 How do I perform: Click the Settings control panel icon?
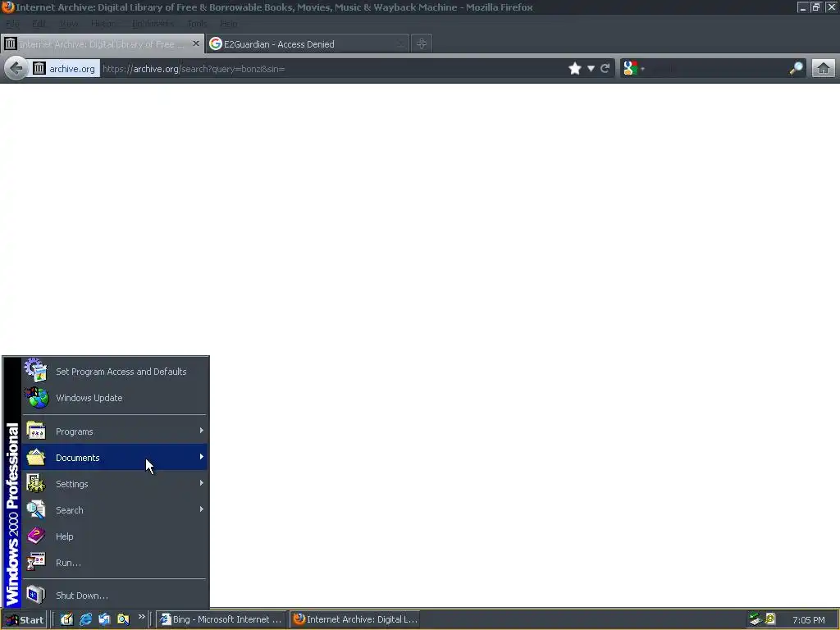(x=36, y=483)
